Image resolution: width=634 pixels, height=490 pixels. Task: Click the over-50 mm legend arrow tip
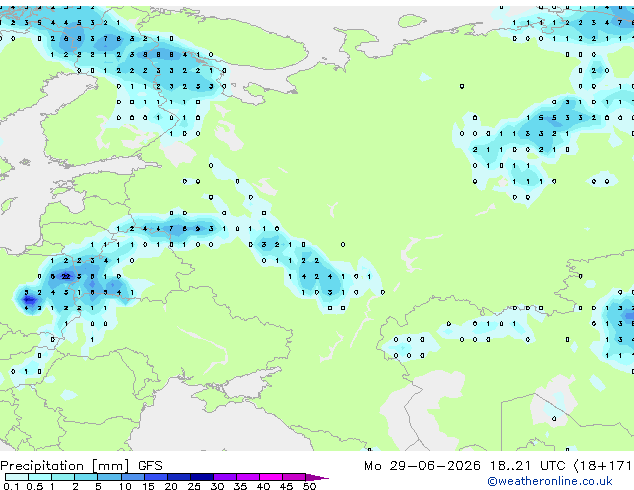317,478
